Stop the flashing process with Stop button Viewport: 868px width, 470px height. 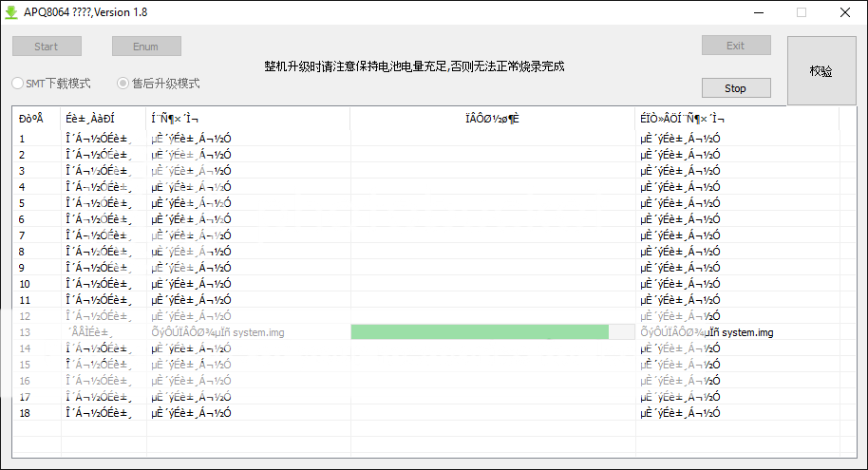click(x=735, y=88)
